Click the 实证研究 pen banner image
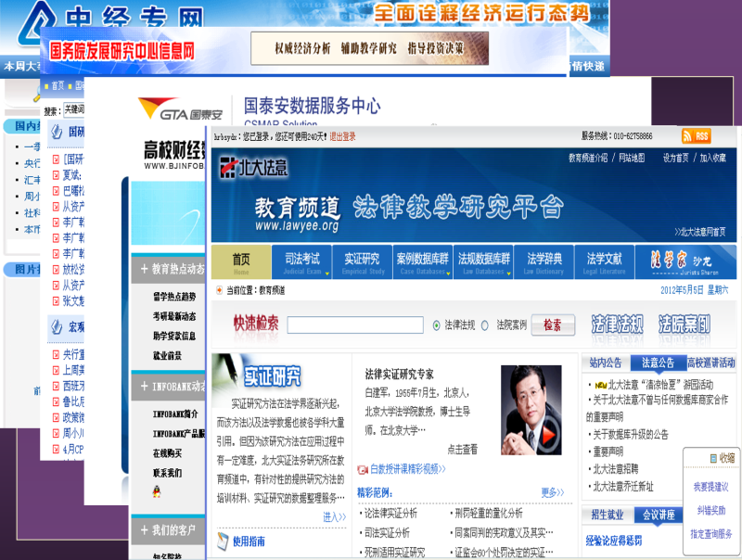This screenshot has width=742, height=560. [258, 377]
